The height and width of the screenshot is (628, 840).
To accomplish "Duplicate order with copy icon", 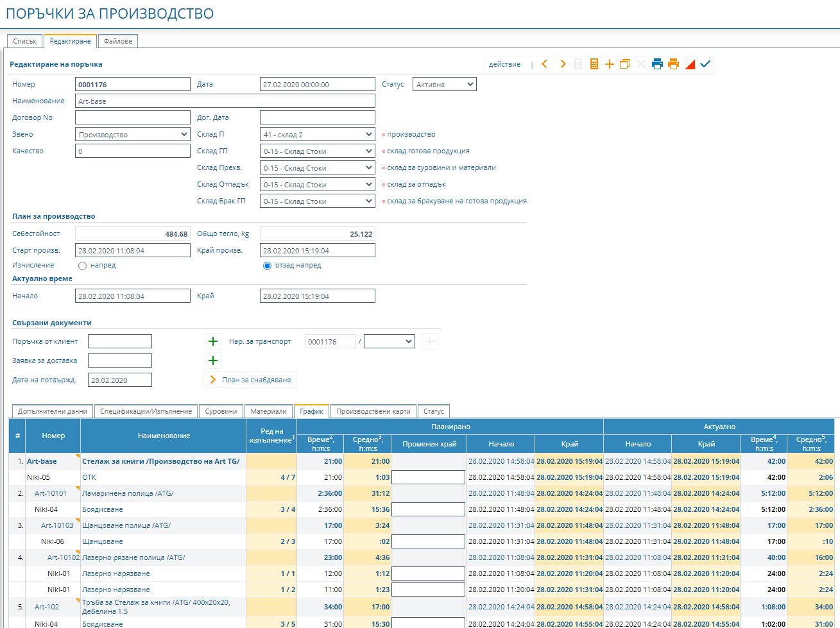I will pos(625,64).
